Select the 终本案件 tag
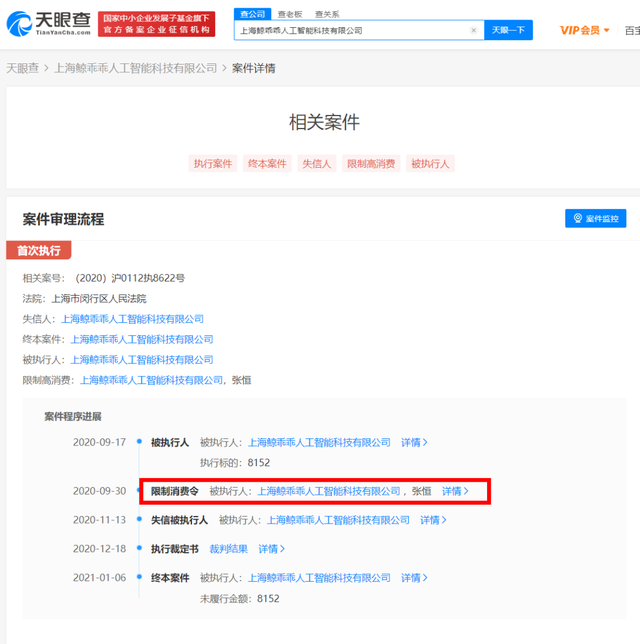 tap(267, 164)
